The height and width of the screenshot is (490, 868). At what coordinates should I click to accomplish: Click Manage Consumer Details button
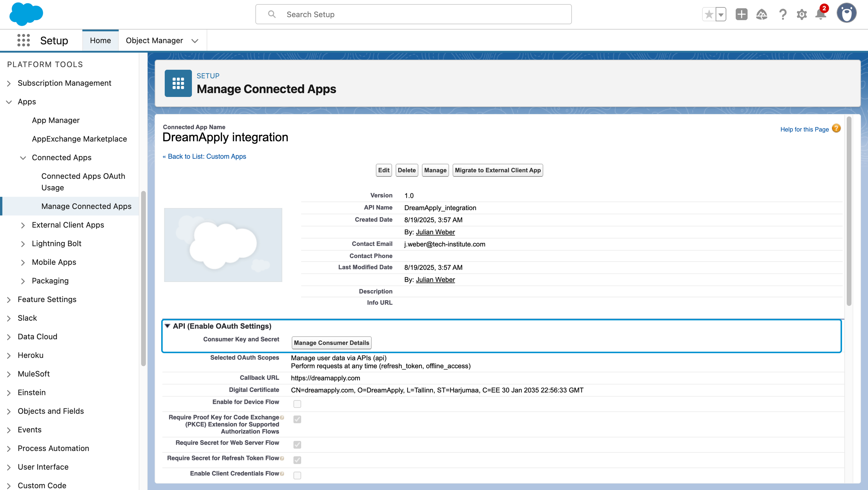click(332, 343)
